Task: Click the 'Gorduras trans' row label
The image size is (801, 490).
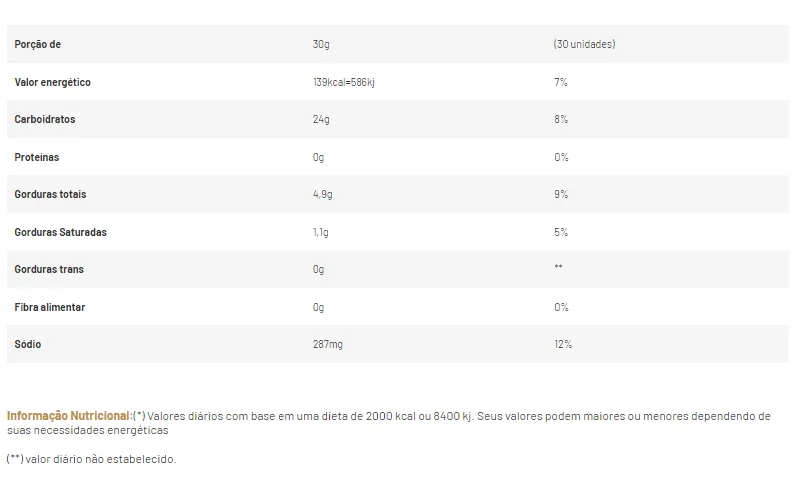Action: point(49,270)
